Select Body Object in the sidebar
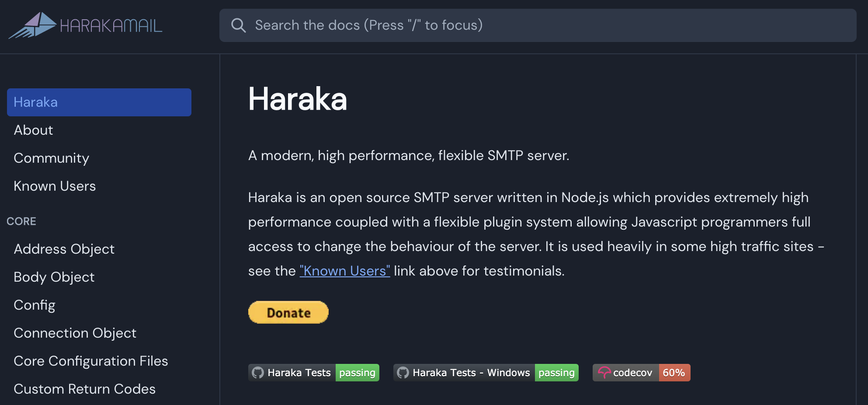Viewport: 868px width, 405px height. pyautogui.click(x=54, y=277)
